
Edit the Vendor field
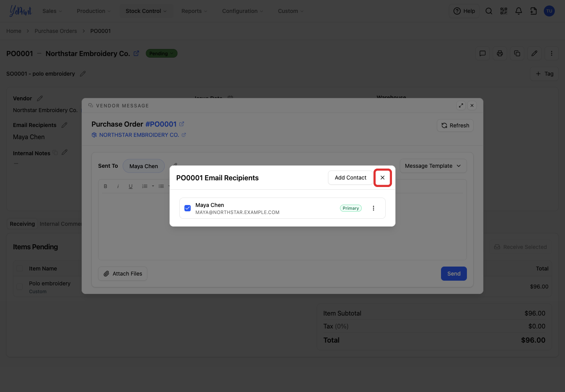(x=40, y=98)
